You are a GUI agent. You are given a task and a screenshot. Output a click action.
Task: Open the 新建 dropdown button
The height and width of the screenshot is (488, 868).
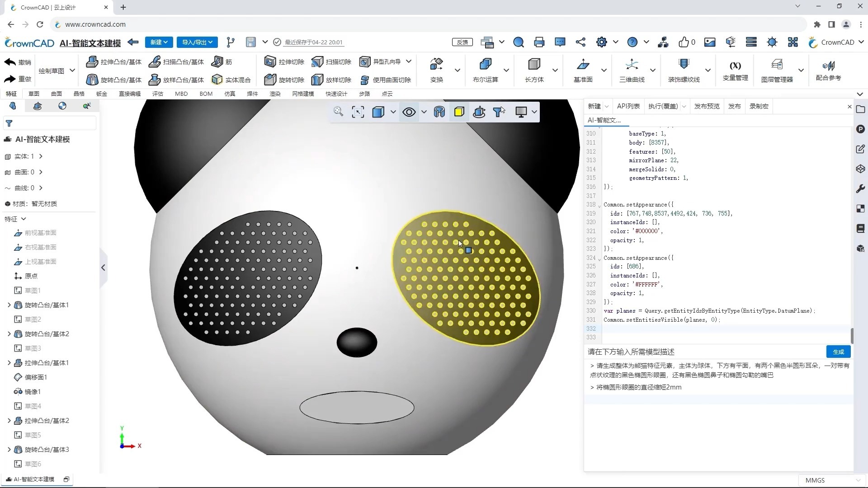(x=159, y=42)
